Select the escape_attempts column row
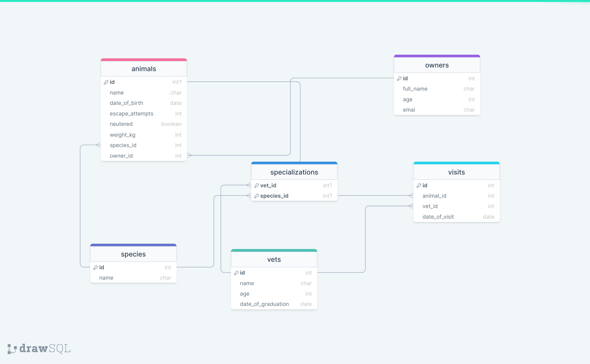The image size is (590, 364). pyautogui.click(x=132, y=114)
